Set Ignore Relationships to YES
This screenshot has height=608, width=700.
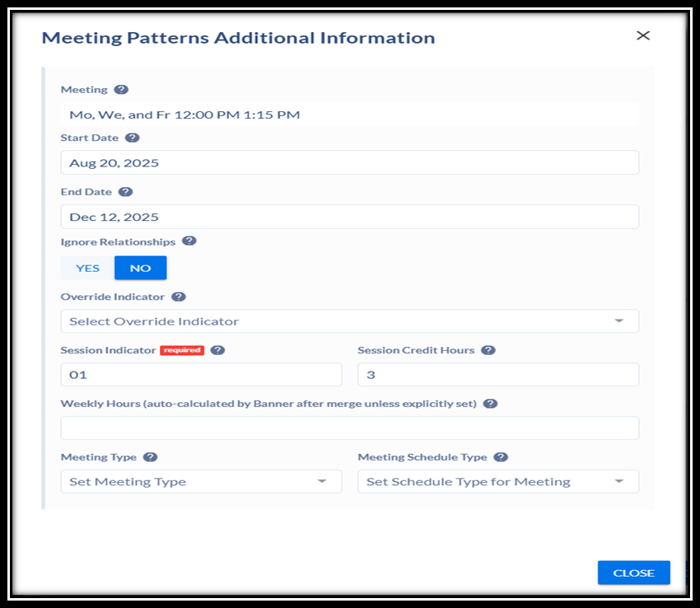pos(87,268)
